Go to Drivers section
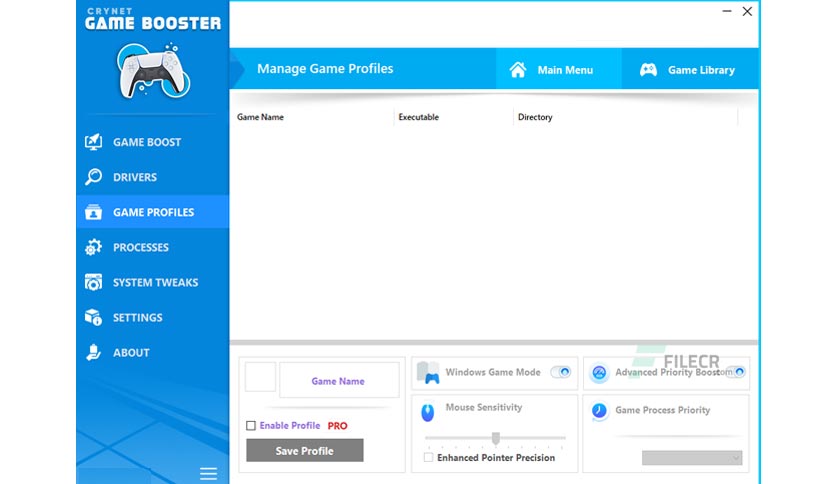This screenshot has height=484, width=836. click(153, 177)
